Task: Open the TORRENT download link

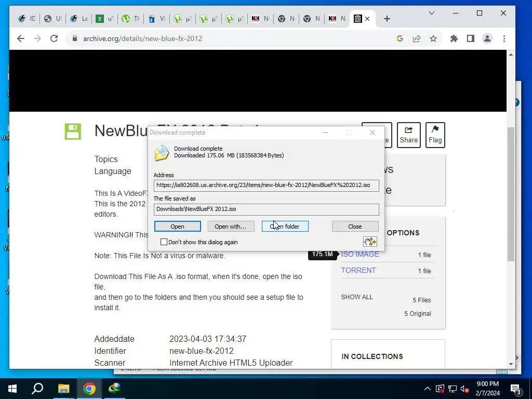Action: pyautogui.click(x=358, y=270)
